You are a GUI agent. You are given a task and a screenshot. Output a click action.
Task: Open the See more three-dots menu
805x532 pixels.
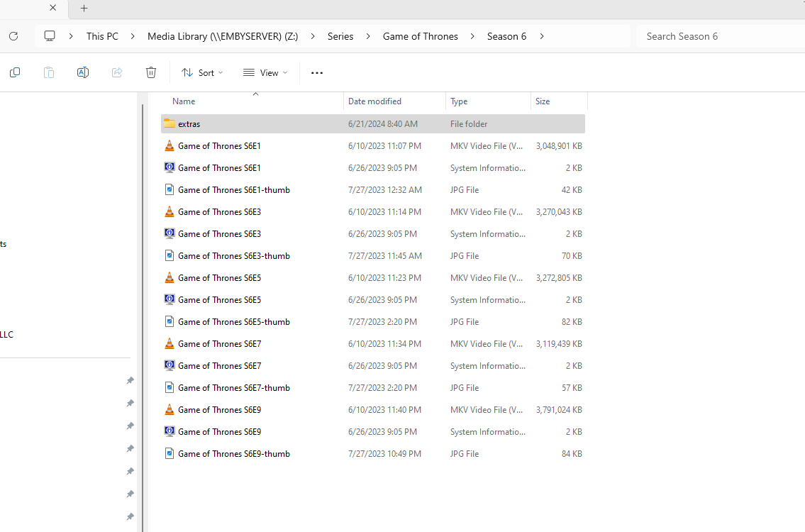[317, 72]
